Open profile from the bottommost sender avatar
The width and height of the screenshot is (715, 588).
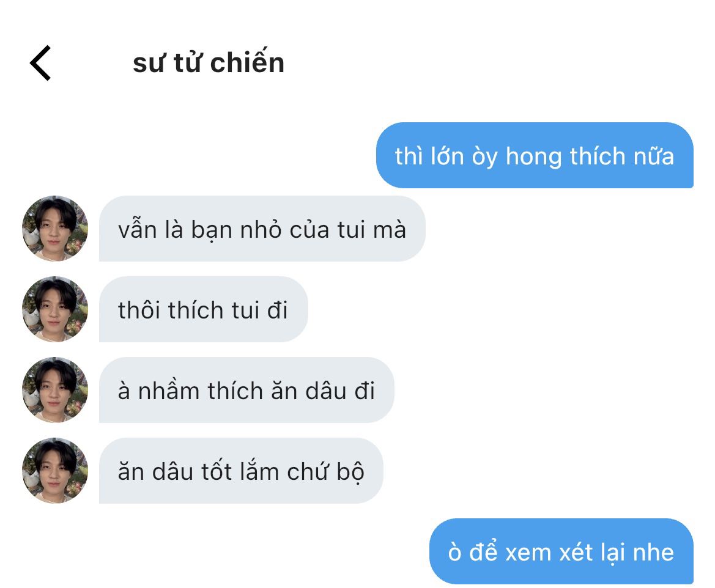pyautogui.click(x=55, y=471)
